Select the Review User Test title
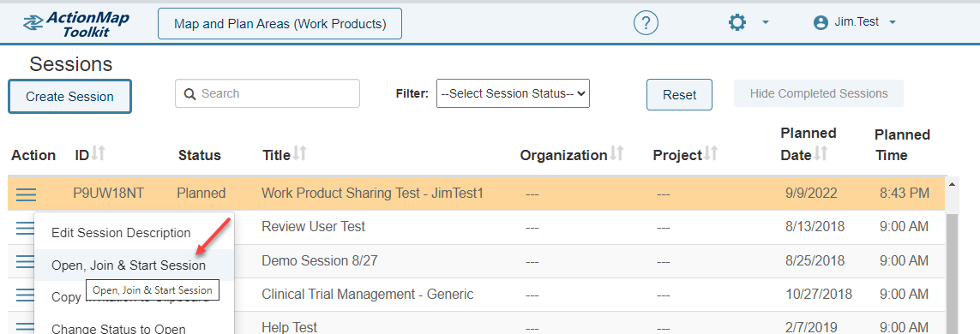The height and width of the screenshot is (334, 980). coord(313,226)
